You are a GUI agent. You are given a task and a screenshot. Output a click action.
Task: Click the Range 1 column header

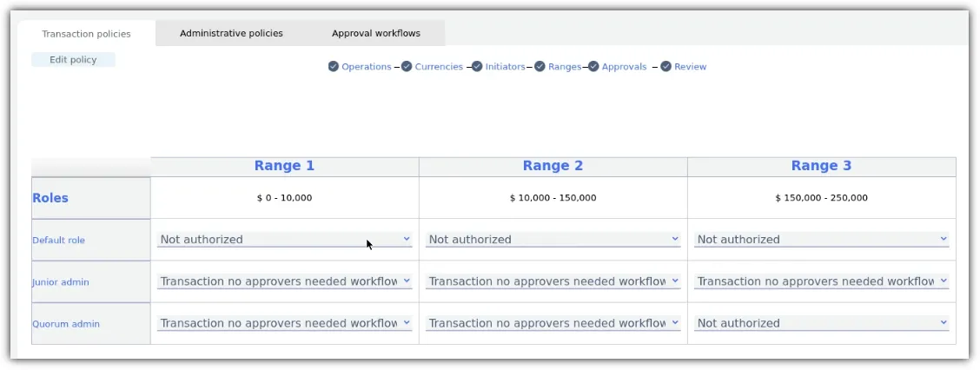[x=284, y=166]
